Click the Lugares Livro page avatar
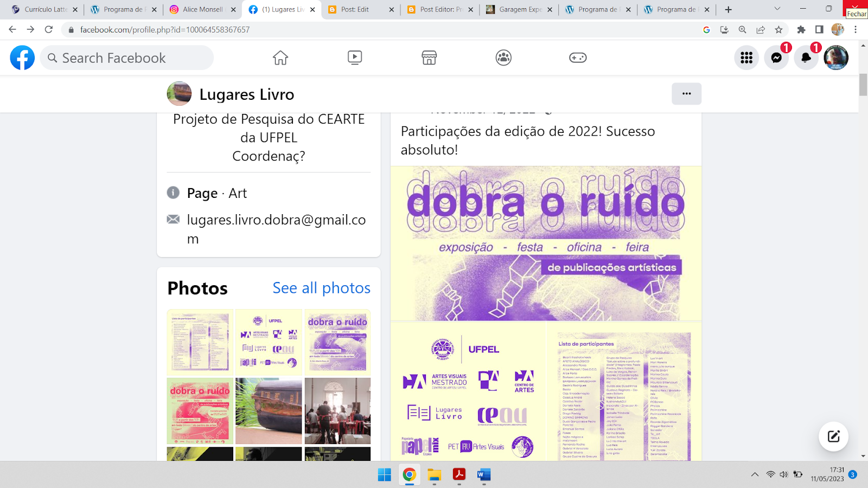Screen dimensions: 868x488 (x=179, y=94)
